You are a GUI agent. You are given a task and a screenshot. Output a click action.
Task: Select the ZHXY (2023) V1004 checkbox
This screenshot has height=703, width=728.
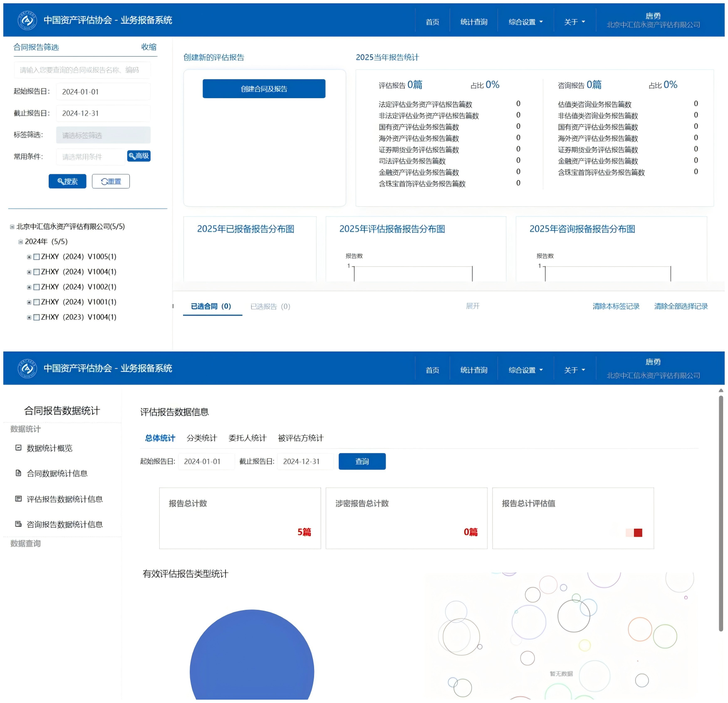click(x=37, y=317)
